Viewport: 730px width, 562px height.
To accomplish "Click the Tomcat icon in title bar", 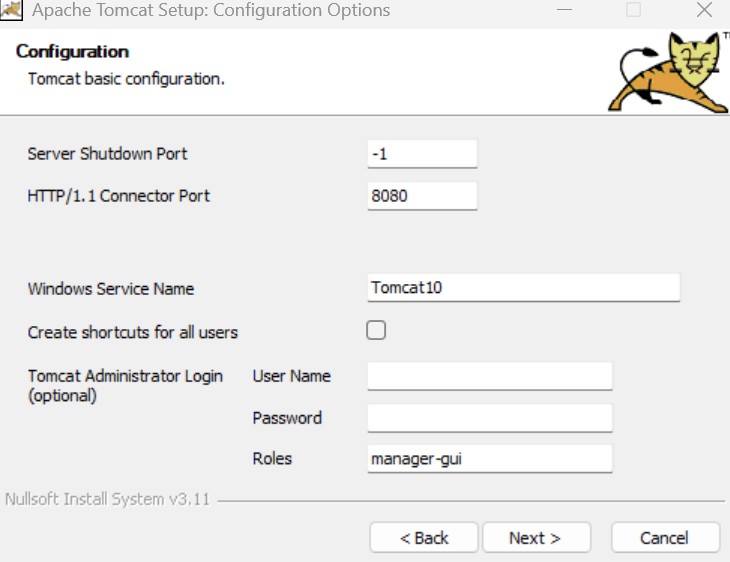I will pyautogui.click(x=11, y=10).
